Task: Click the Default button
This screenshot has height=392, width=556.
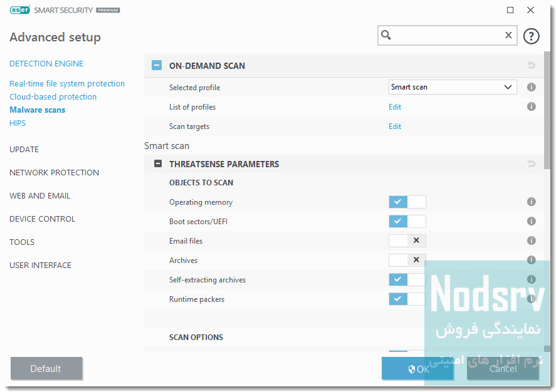Action: click(x=46, y=369)
